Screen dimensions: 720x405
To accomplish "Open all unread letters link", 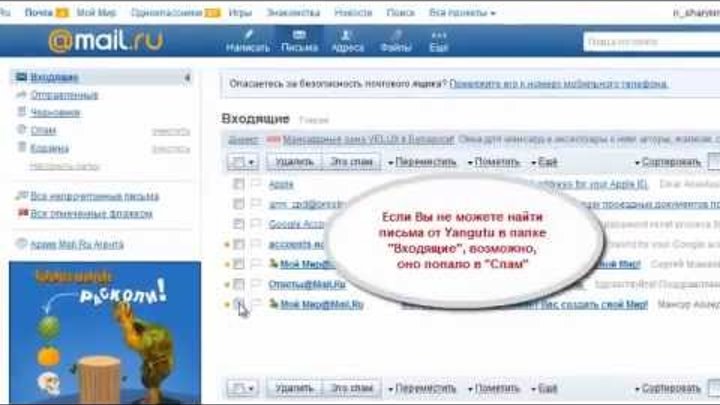I will click(x=95, y=197).
